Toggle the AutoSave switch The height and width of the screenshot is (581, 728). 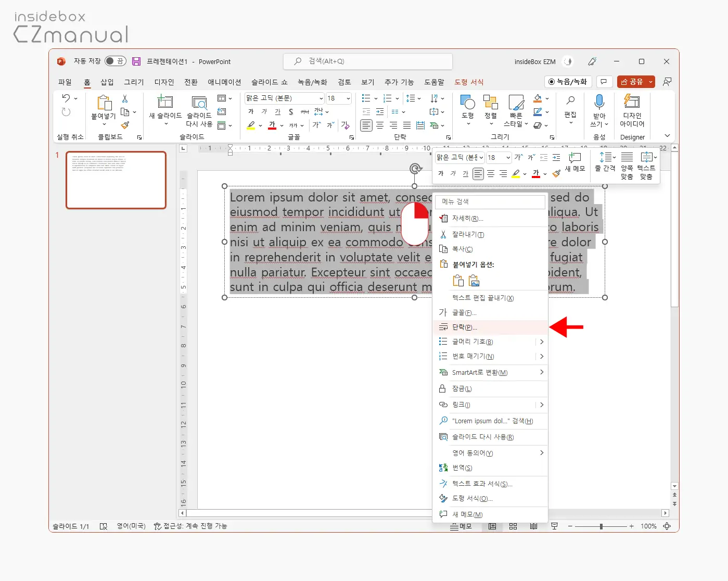[115, 61]
